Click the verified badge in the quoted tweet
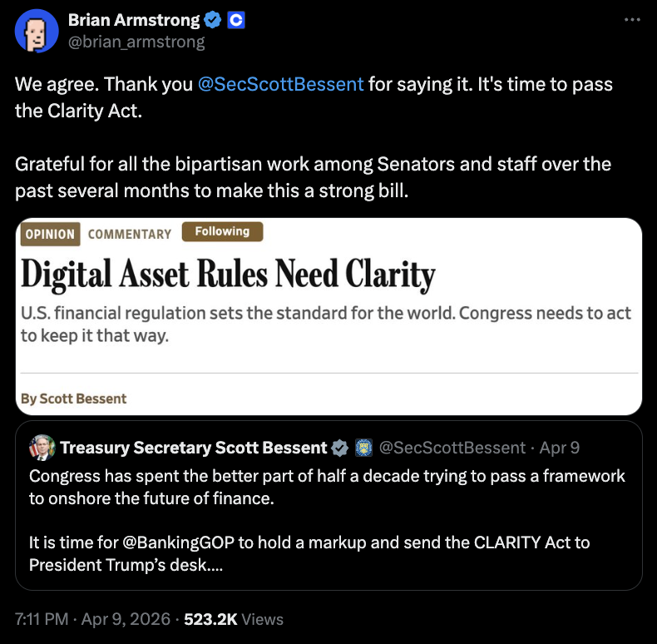Image resolution: width=657 pixels, height=644 pixels. [340, 448]
